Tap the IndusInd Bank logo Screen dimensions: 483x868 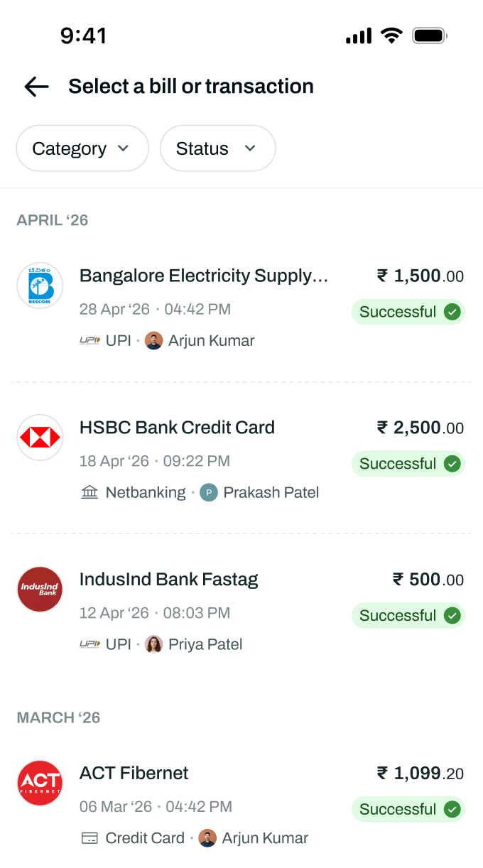40,590
